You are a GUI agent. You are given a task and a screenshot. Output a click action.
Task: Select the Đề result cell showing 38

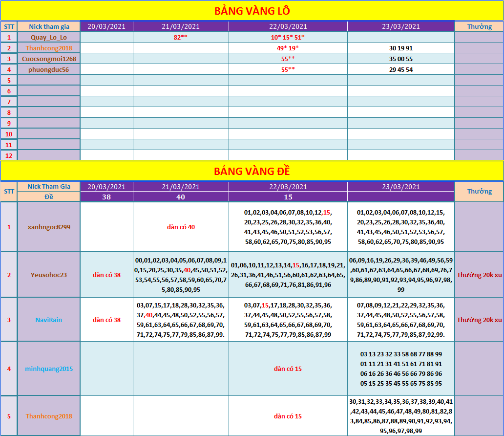pos(106,196)
